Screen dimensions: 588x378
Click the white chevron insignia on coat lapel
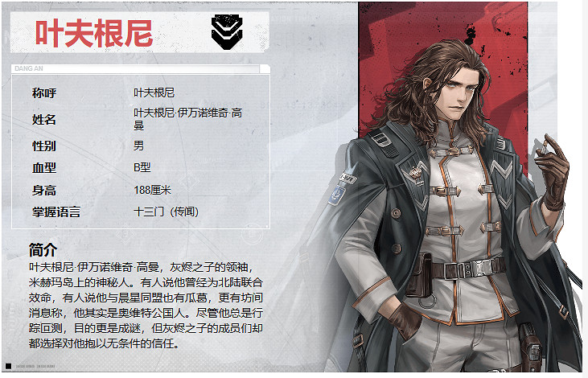click(x=503, y=170)
